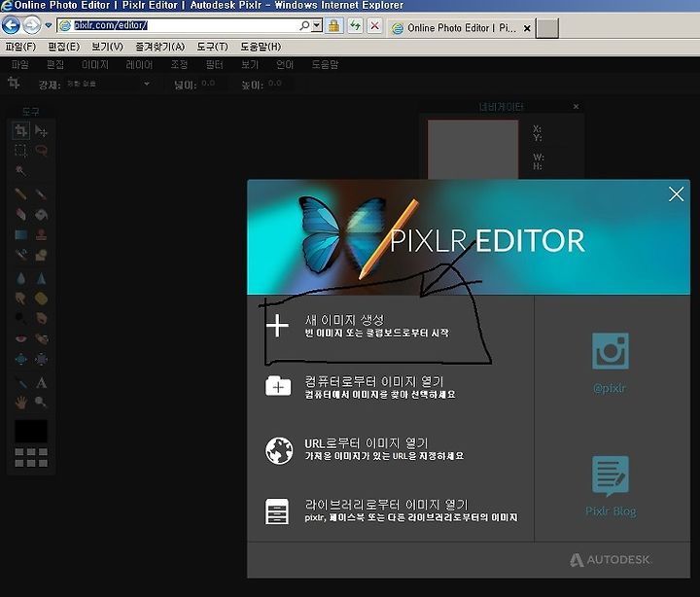Image resolution: width=700 pixels, height=597 pixels.
Task: Open the @pixlr Instagram link
Action: [x=611, y=363]
